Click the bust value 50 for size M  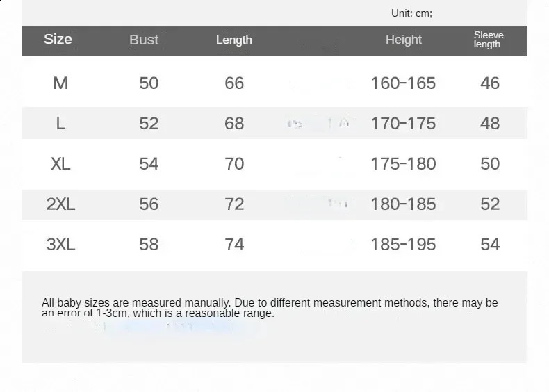tap(149, 83)
